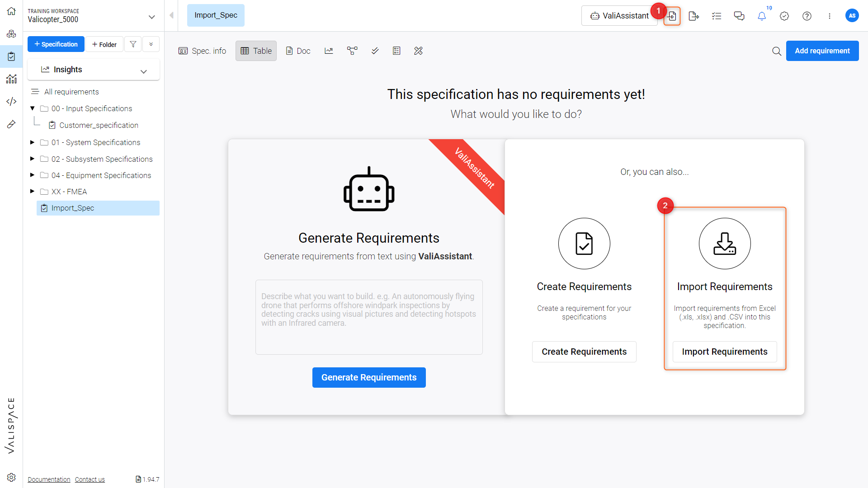This screenshot has width=868, height=488.
Task: Open the discussions chat icon
Action: pyautogui.click(x=739, y=16)
